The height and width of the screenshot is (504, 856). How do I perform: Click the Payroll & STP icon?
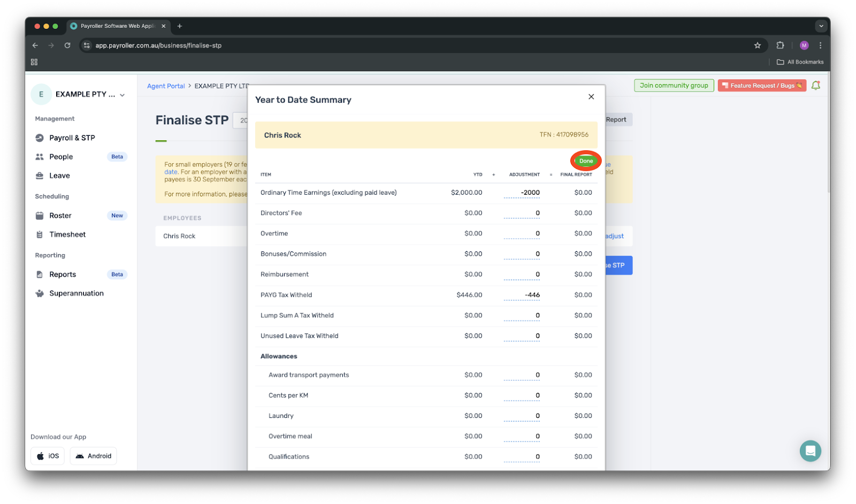[x=40, y=138]
